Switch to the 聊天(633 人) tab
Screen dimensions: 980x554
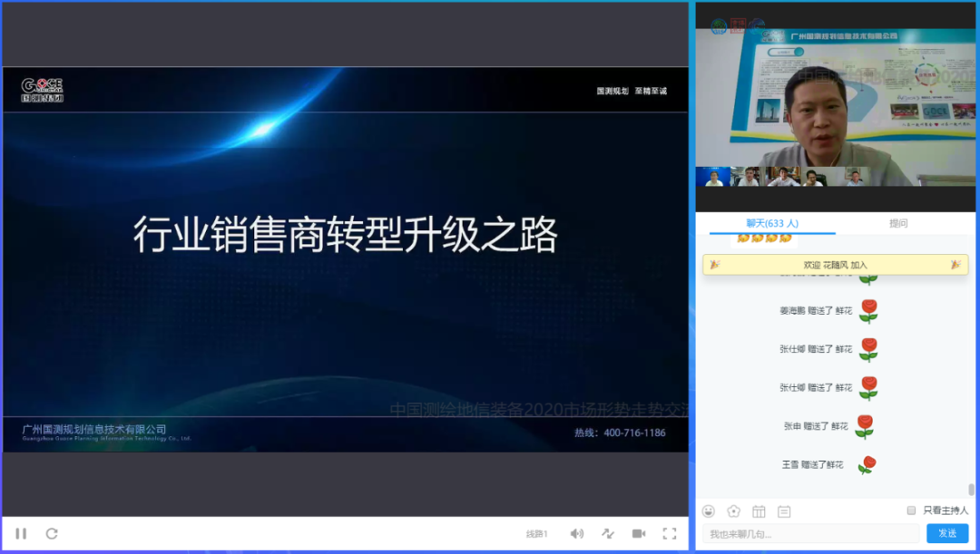[771, 224]
